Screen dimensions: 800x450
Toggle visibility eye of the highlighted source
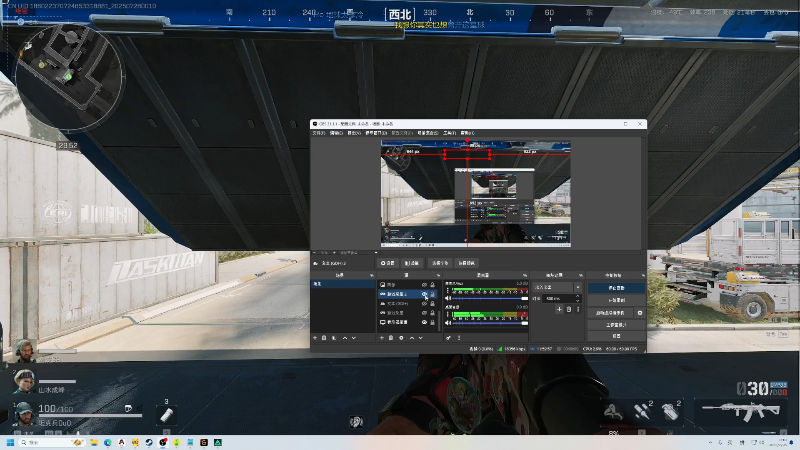pyautogui.click(x=424, y=294)
